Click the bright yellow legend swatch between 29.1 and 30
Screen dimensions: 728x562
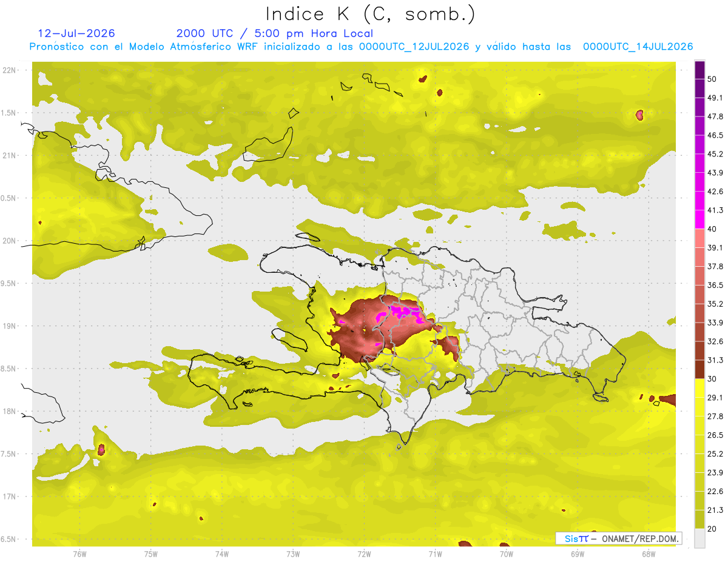coord(699,388)
